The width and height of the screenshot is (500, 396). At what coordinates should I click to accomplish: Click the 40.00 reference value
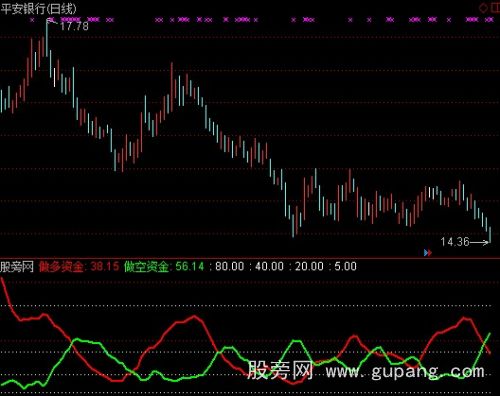tap(269, 266)
